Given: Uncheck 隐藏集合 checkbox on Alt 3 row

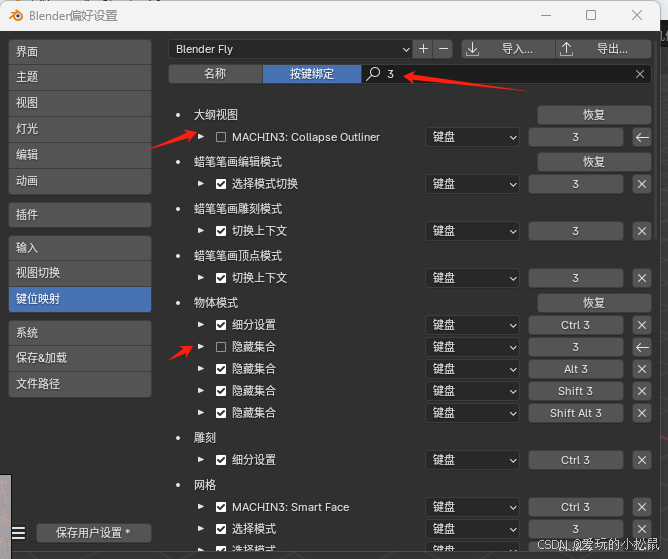Looking at the screenshot, I should (221, 369).
